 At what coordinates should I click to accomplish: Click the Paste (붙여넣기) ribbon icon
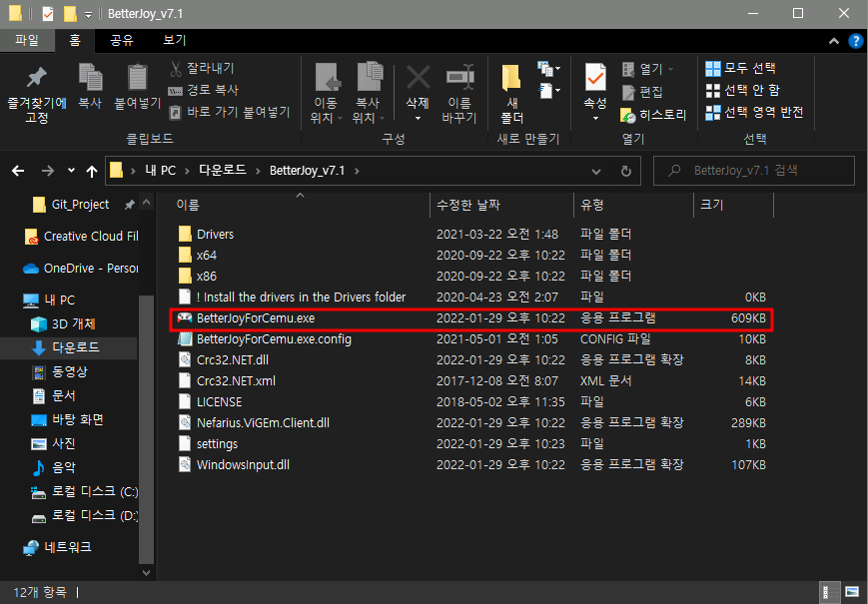[x=137, y=78]
